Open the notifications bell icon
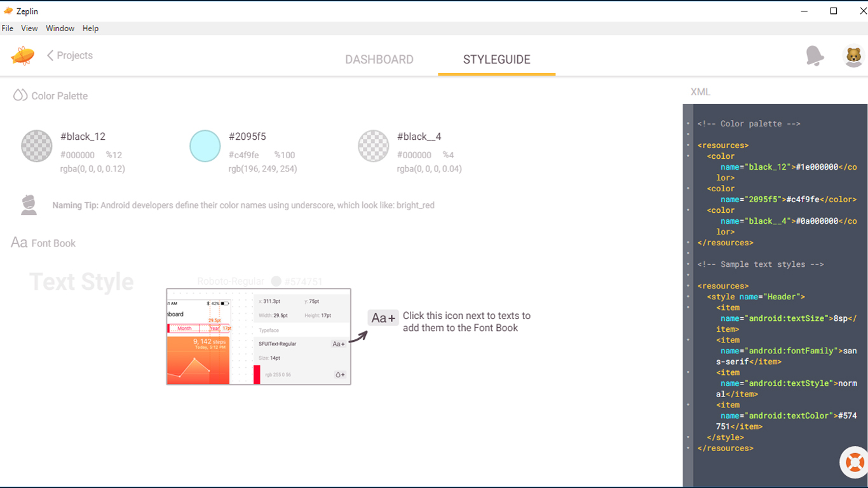This screenshot has width=868, height=488. tap(815, 56)
